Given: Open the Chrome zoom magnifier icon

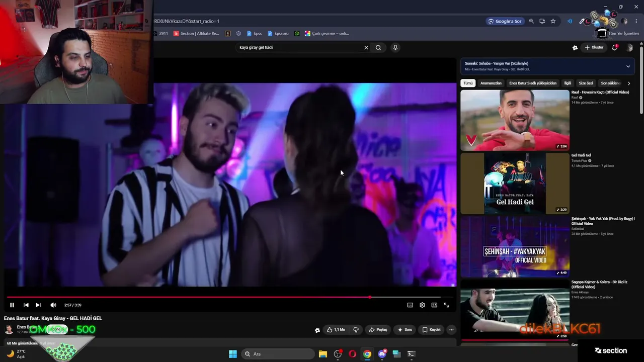Looking at the screenshot, I should tap(531, 21).
